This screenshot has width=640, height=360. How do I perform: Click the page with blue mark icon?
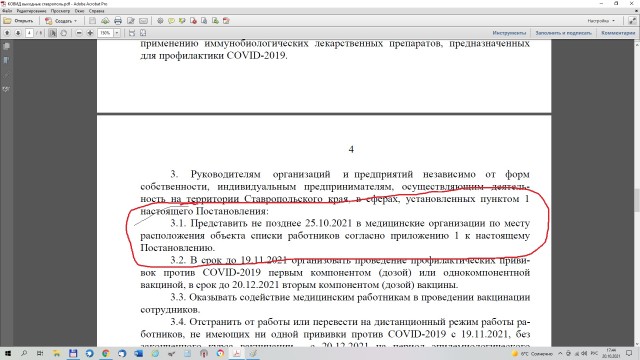(204, 21)
